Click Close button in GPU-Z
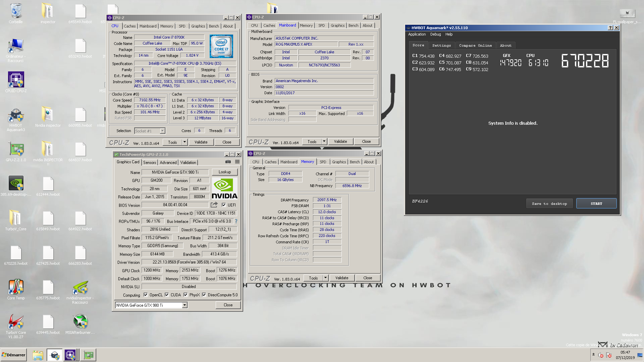 pos(228,305)
